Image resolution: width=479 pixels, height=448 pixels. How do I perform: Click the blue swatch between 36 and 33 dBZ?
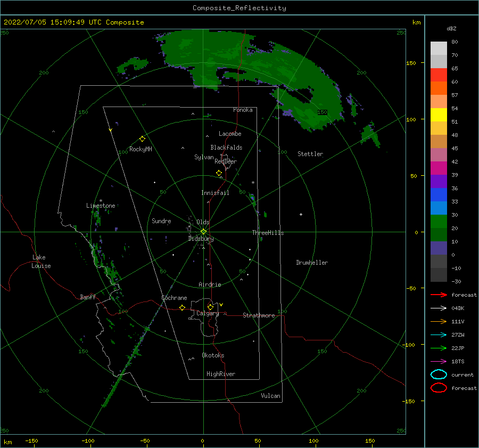(439, 195)
